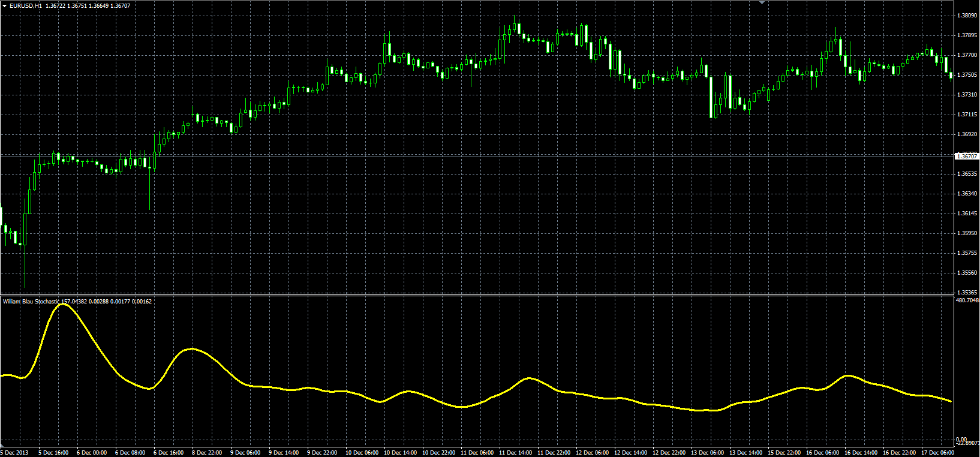The image size is (980, 457).
Task: Click the 12 Dec 06:00 time label
Action: [592, 453]
